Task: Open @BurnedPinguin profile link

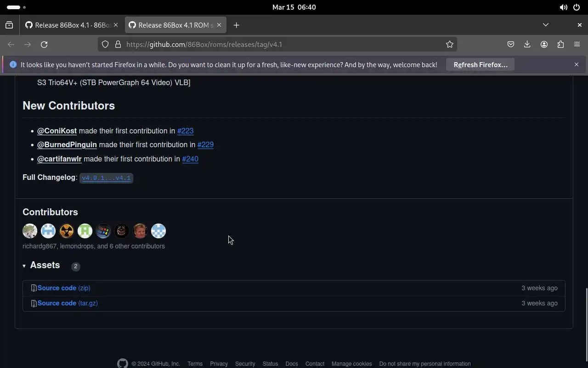Action: pyautogui.click(x=67, y=144)
